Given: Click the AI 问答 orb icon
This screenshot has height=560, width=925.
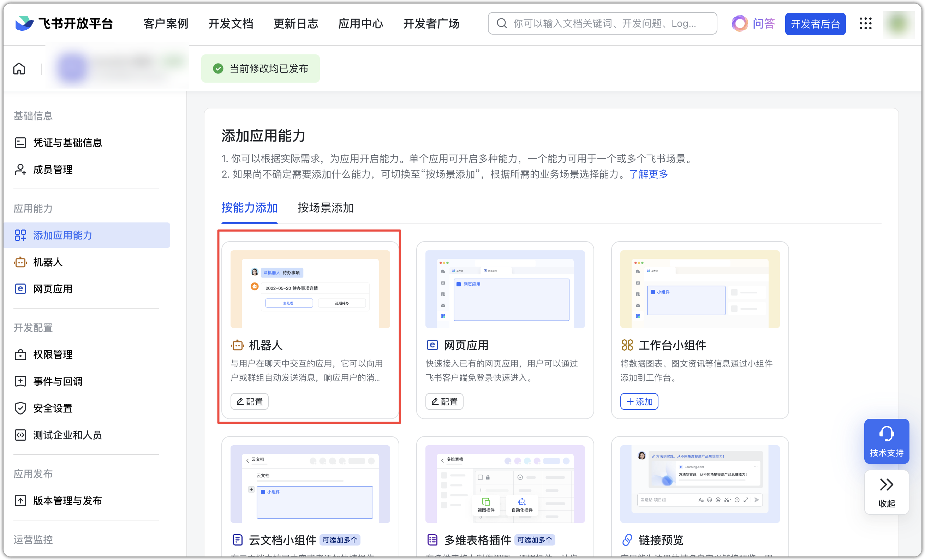Looking at the screenshot, I should coord(740,23).
